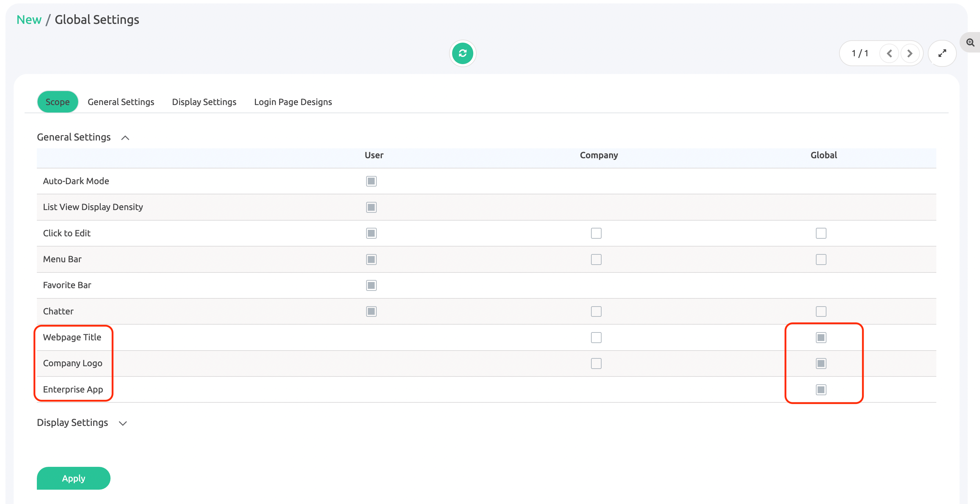This screenshot has height=504, width=980.
Task: Check Menu Bar Global checkbox
Action: pos(821,259)
